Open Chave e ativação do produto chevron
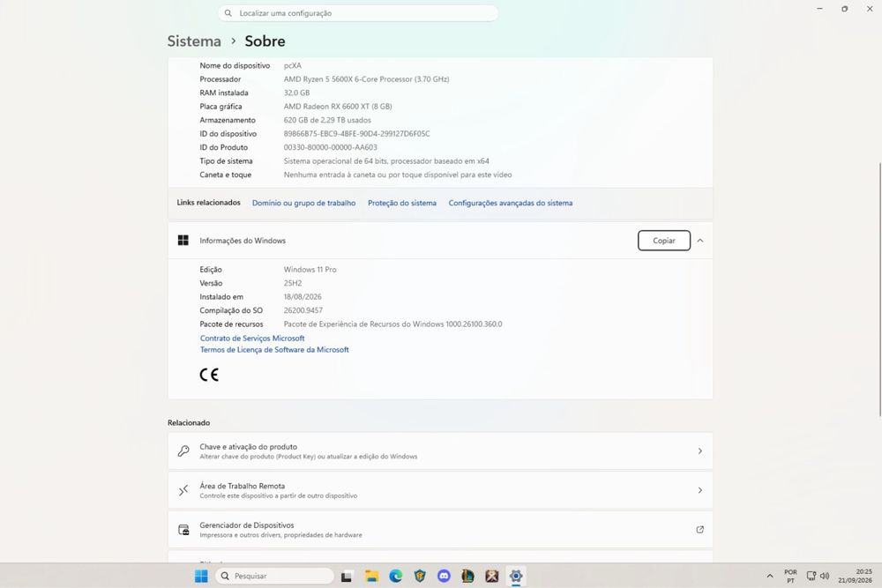This screenshot has width=882, height=588. 700,450
